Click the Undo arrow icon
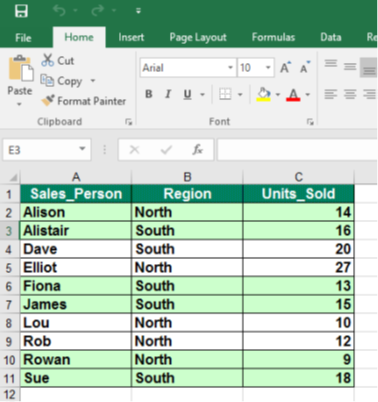Image resolution: width=378 pixels, height=402 pixels. (59, 11)
